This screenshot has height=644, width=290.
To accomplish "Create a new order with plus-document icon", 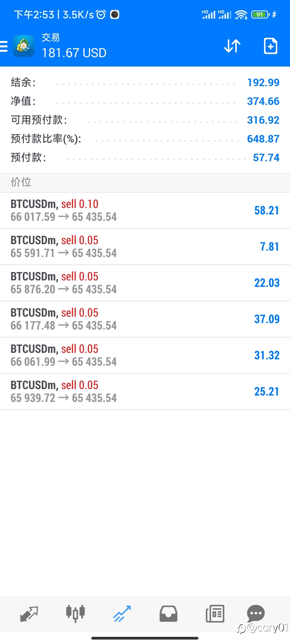I will coord(270,46).
